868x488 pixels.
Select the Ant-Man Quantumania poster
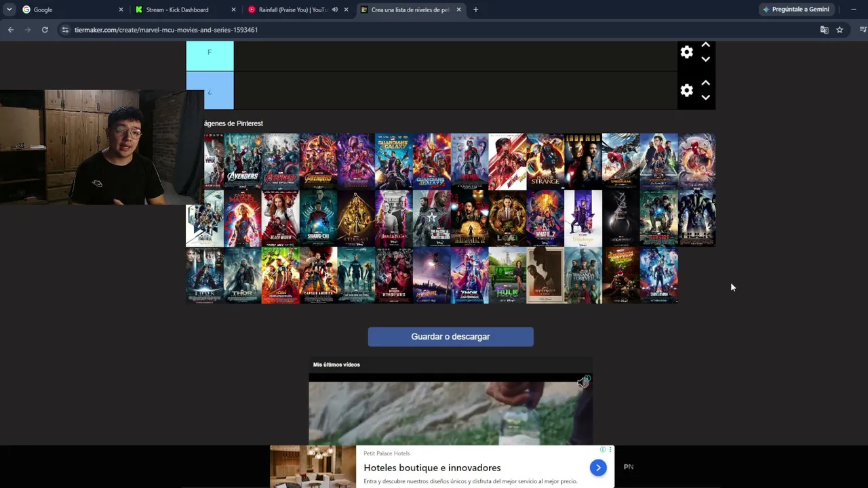pos(659,275)
